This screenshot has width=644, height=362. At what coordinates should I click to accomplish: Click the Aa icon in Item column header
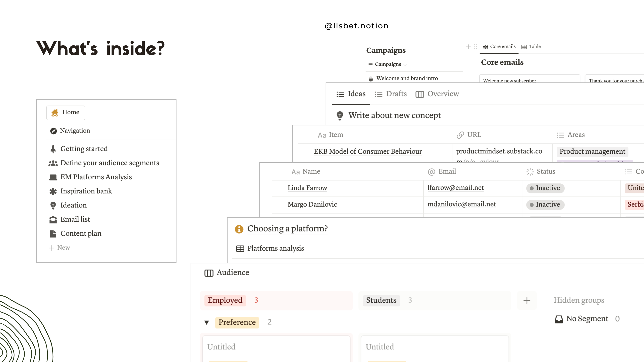[322, 135]
